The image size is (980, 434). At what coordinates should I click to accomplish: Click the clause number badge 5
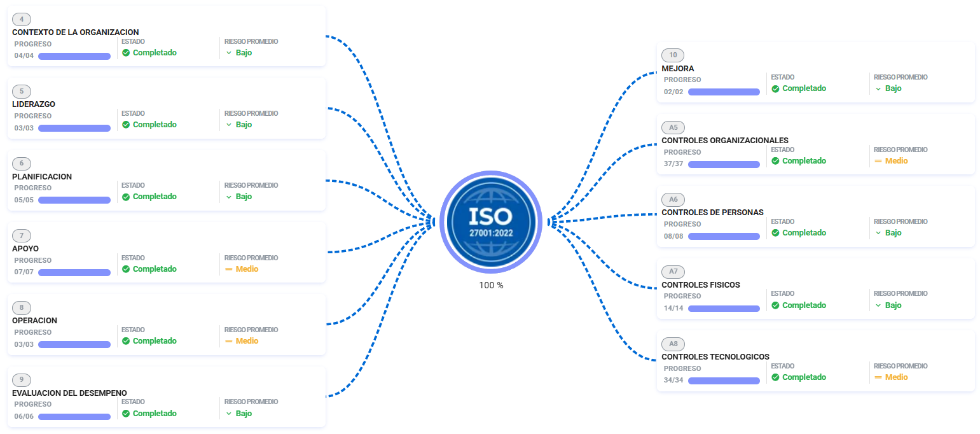click(x=22, y=91)
